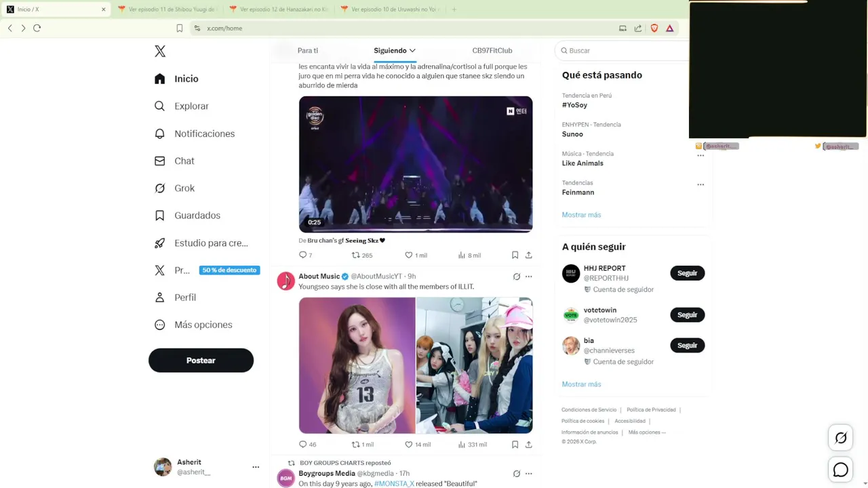Open Chat from sidebar

(x=174, y=161)
